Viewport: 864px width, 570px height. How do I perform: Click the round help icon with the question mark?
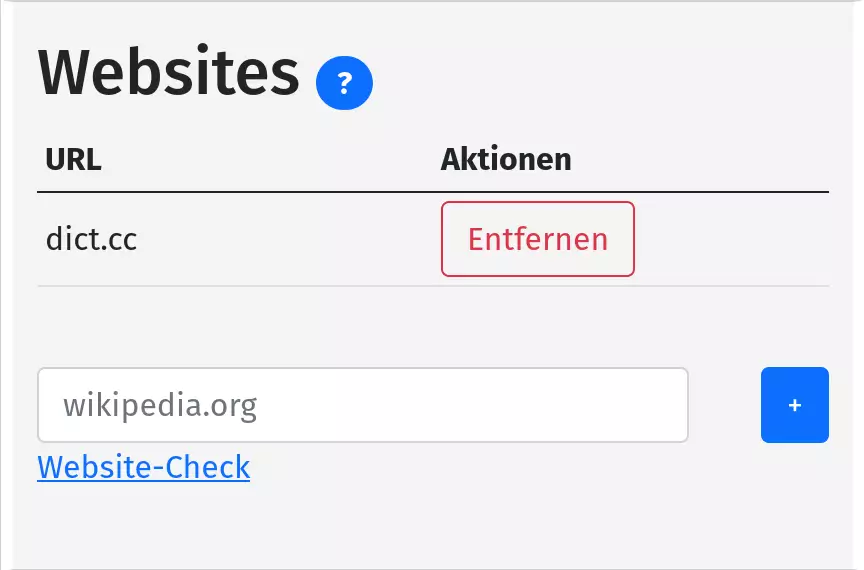coord(344,82)
